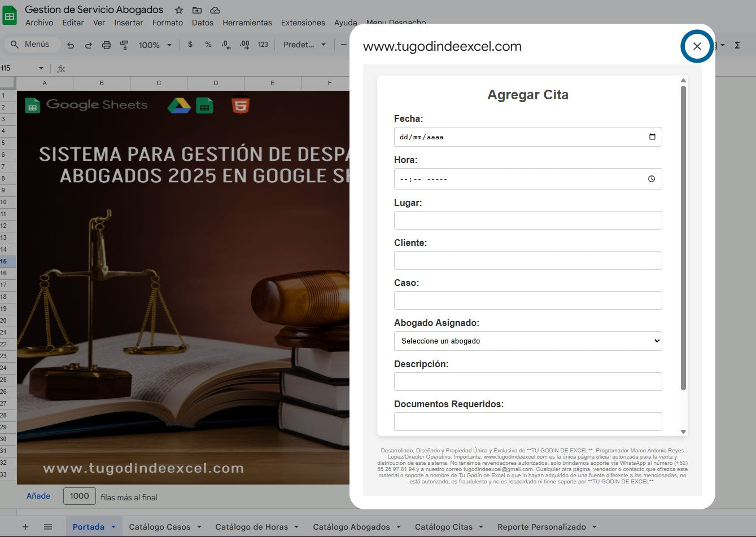Focus the Hora time field
The width and height of the screenshot is (756, 537).
tap(528, 179)
